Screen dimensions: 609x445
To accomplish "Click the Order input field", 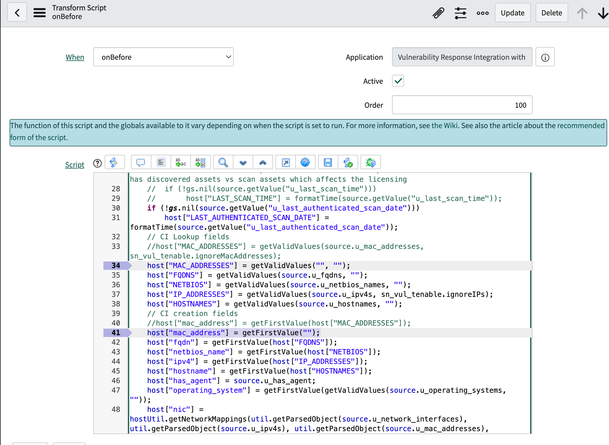I will (462, 105).
